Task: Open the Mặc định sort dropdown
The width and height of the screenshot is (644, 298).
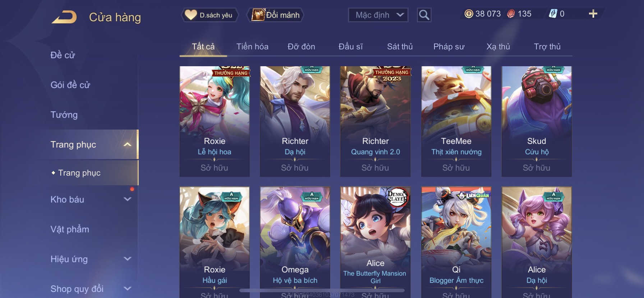Action: [378, 15]
